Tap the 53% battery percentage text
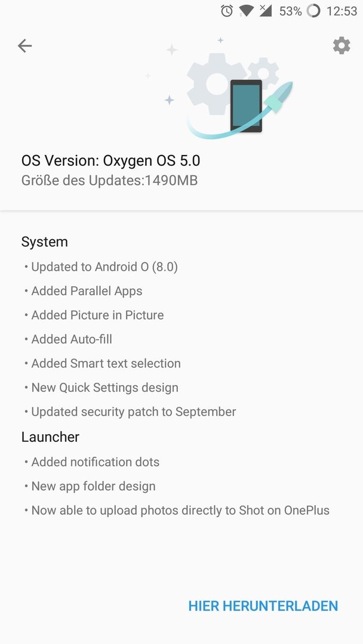This screenshot has height=644, width=363. 291,11
